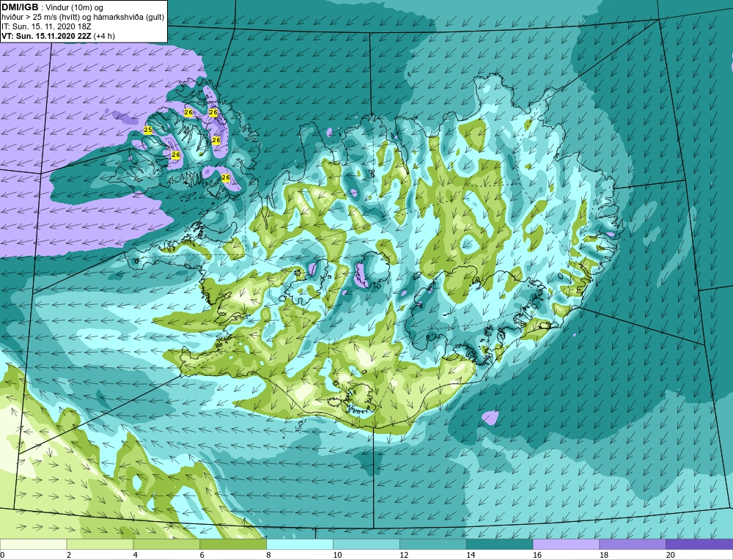Viewport: 733px width, 560px height.
Task: Click the 2–4 m/s legend color swatch
Action: point(100,544)
